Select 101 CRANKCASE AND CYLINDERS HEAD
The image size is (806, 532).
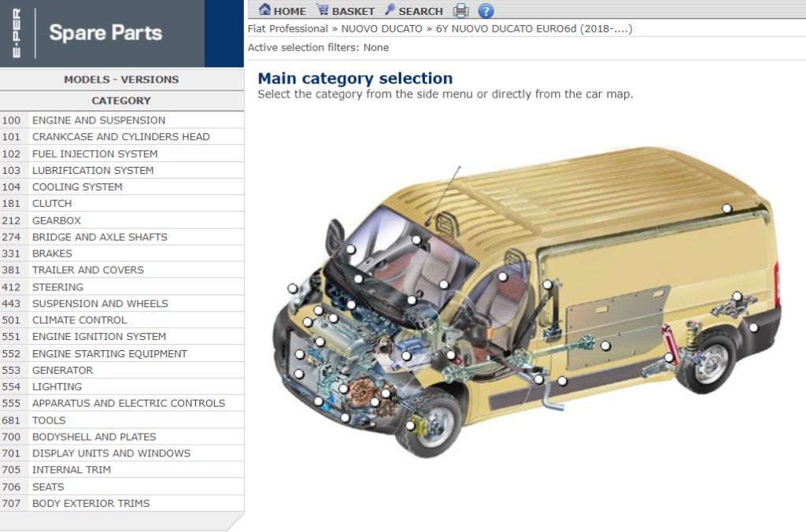(122, 137)
